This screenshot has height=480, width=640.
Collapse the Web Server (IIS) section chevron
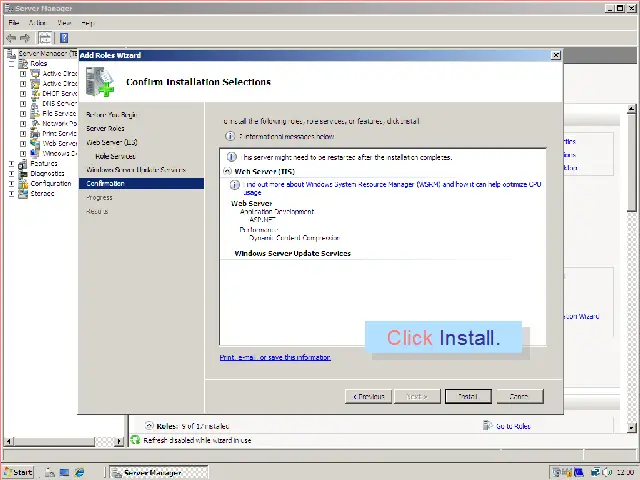(x=226, y=172)
